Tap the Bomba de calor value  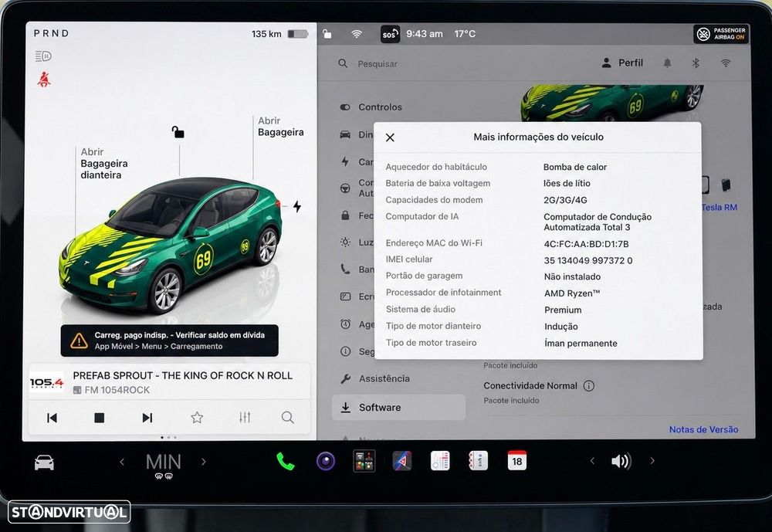[574, 167]
